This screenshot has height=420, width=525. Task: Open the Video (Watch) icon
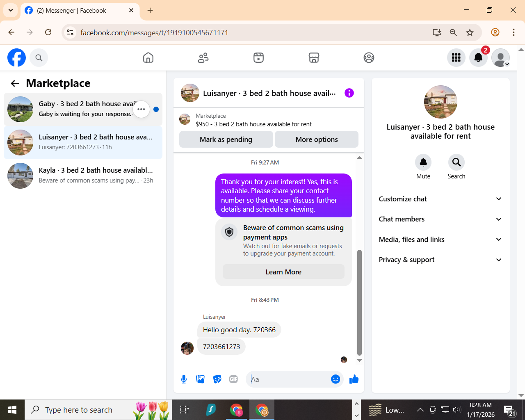point(258,58)
